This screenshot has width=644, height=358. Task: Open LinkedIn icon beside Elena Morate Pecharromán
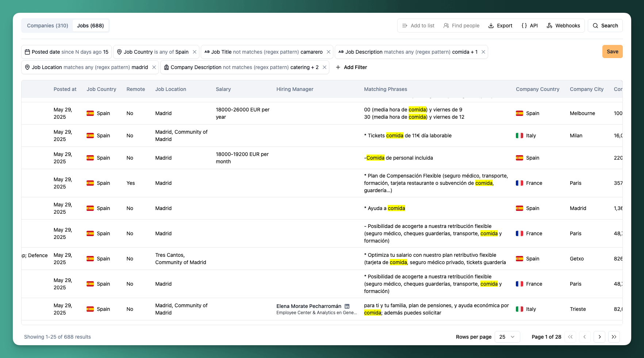(347, 306)
